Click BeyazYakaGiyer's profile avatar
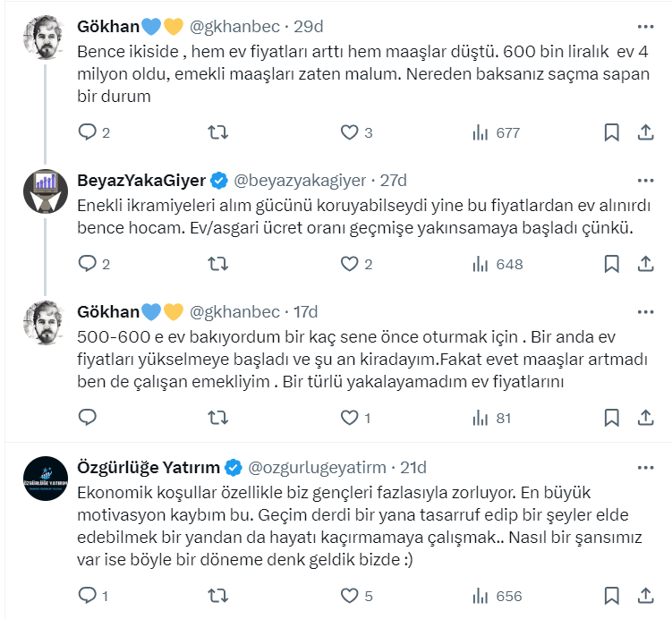This screenshot has width=672, height=619. click(x=45, y=190)
